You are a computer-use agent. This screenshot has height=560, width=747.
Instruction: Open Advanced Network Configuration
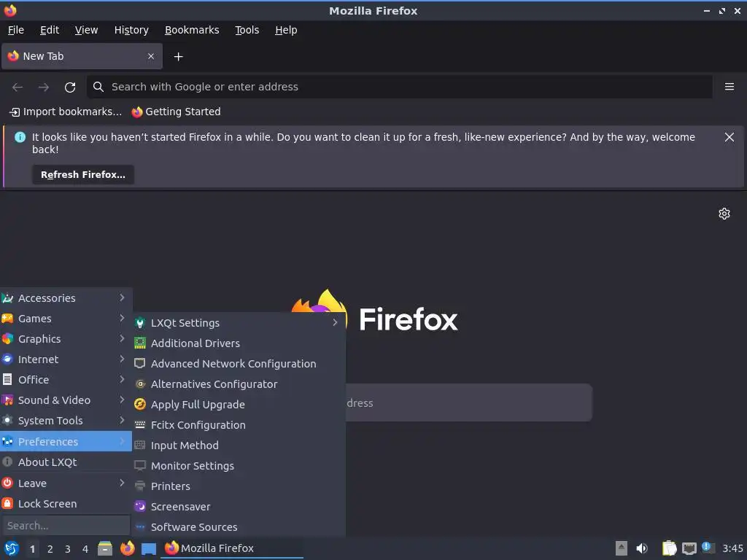coord(239,364)
